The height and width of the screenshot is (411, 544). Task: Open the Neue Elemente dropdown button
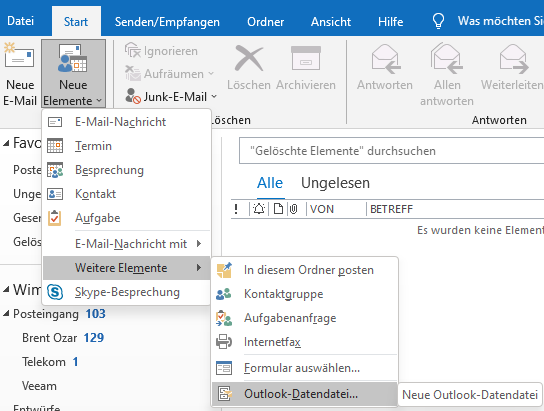pos(73,74)
